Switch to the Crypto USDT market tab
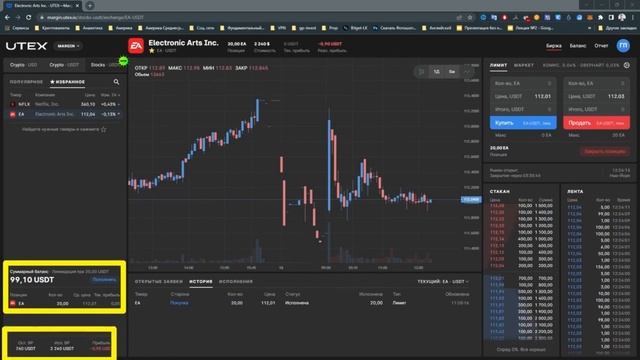Viewport: 640px width, 360px height. pyautogui.click(x=64, y=65)
